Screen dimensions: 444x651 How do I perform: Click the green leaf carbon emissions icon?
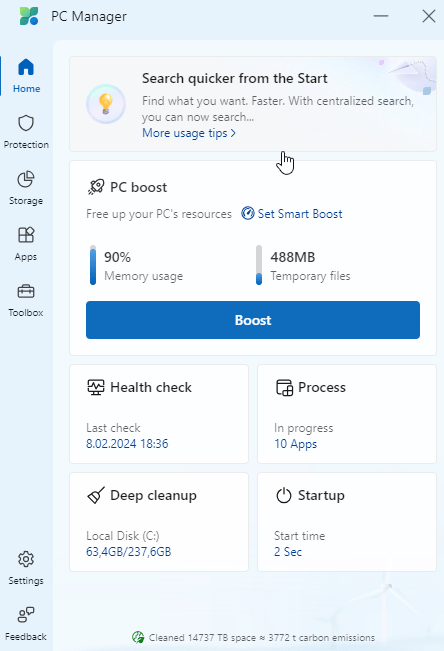138,637
